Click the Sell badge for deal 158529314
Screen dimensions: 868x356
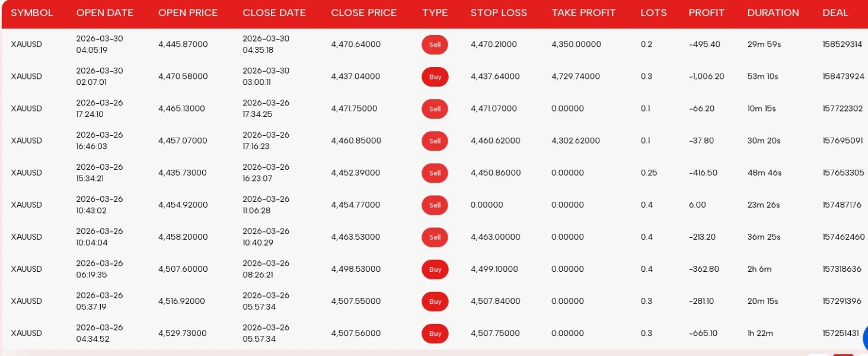coord(435,44)
